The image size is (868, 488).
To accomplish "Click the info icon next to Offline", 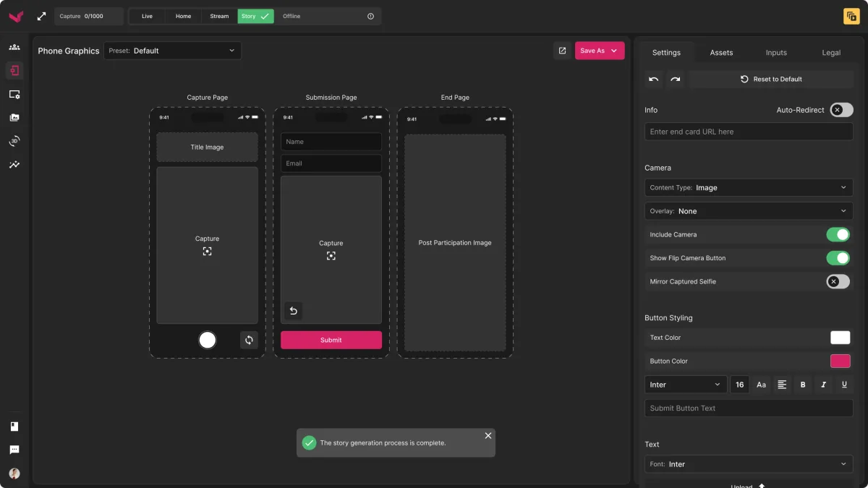I will pyautogui.click(x=371, y=16).
